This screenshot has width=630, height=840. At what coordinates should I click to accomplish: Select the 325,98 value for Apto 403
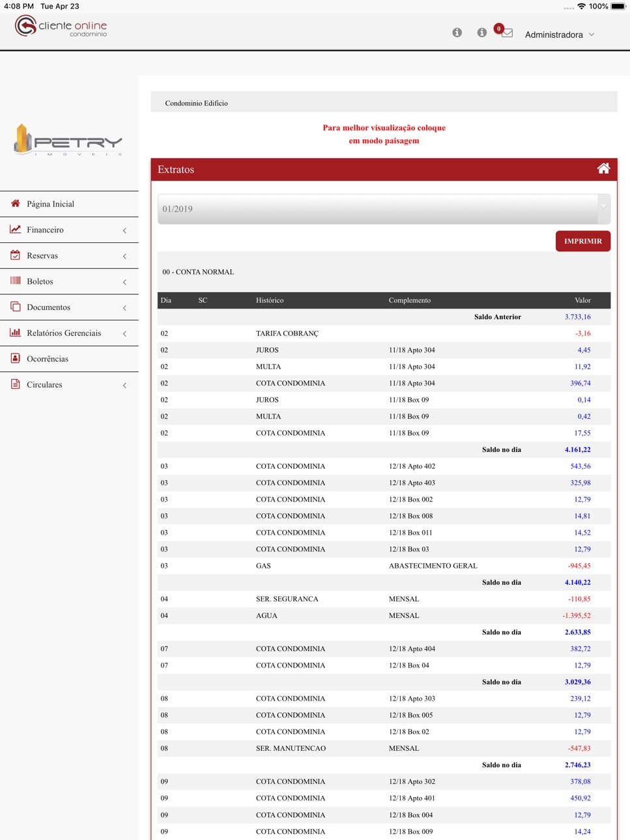pos(580,483)
